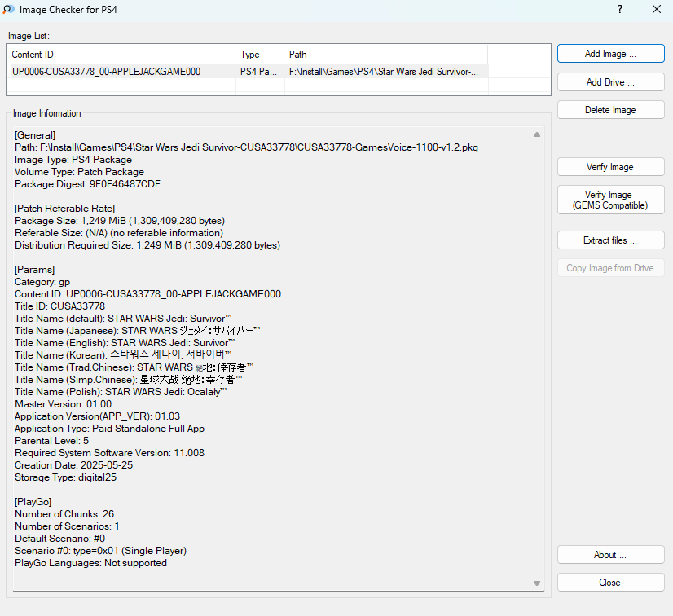Remove the entry with Delete Image
This screenshot has width=673, height=616.
[x=610, y=110]
